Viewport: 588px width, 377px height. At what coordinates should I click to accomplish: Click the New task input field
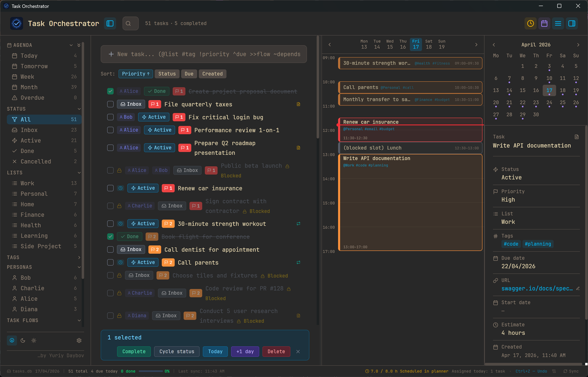click(x=204, y=54)
